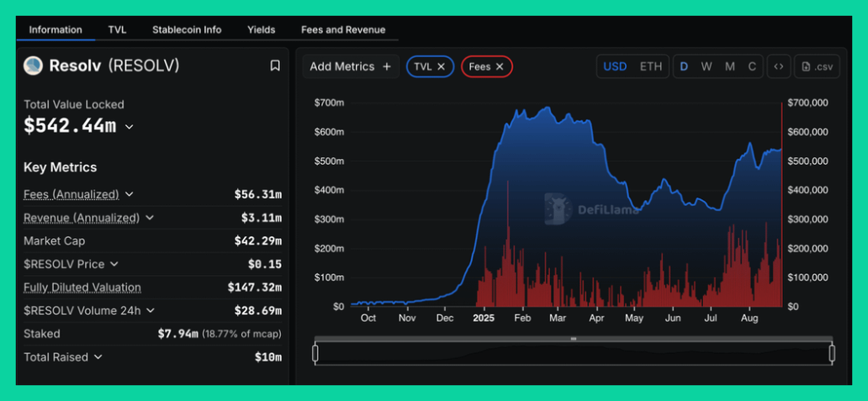Click the $0.15 price value
The width and height of the screenshot is (868, 401).
point(265,264)
